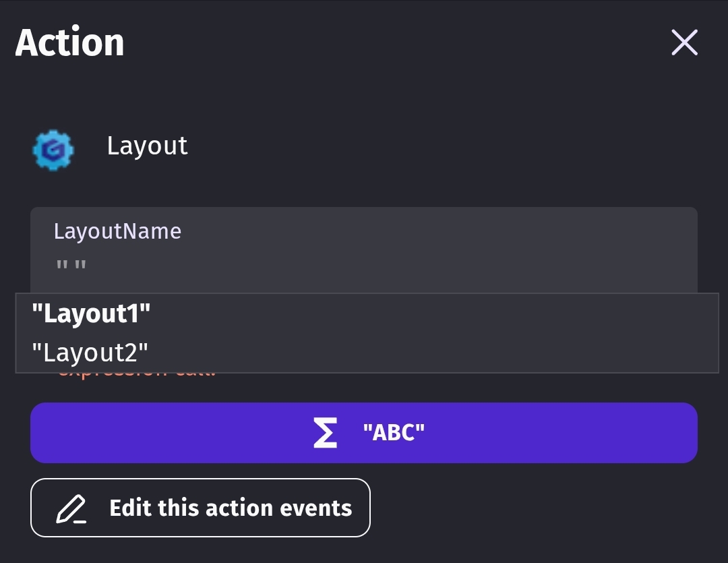
Task: Open the "ABC" expression editor button
Action: [x=364, y=432]
